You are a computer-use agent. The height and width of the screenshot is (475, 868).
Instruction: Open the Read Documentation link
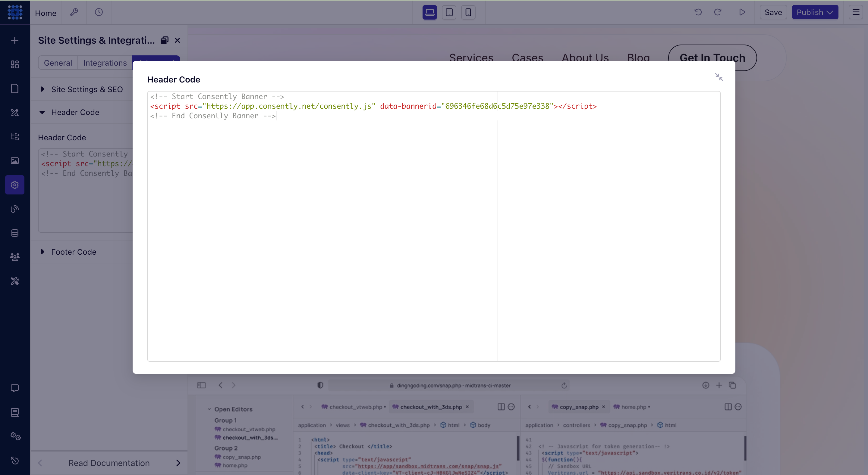tap(109, 463)
